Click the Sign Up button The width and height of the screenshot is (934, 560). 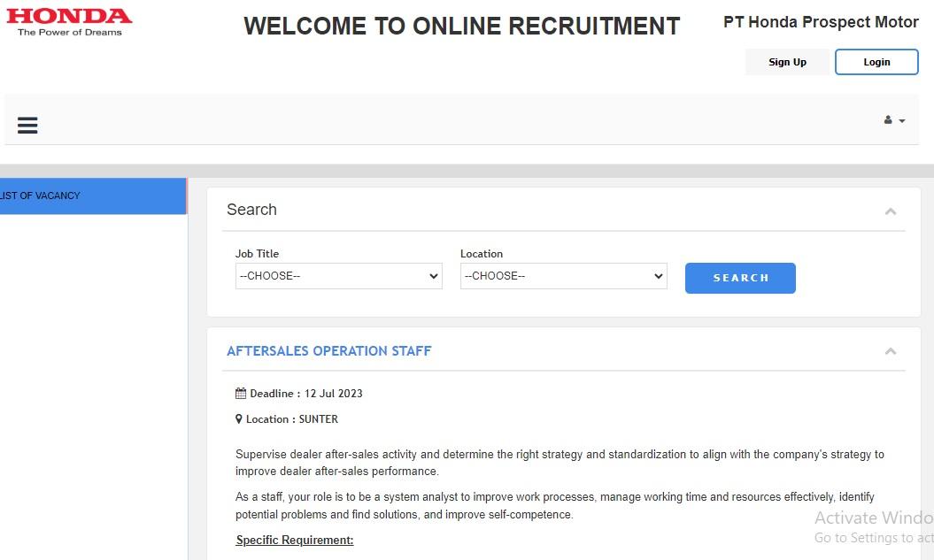[787, 62]
